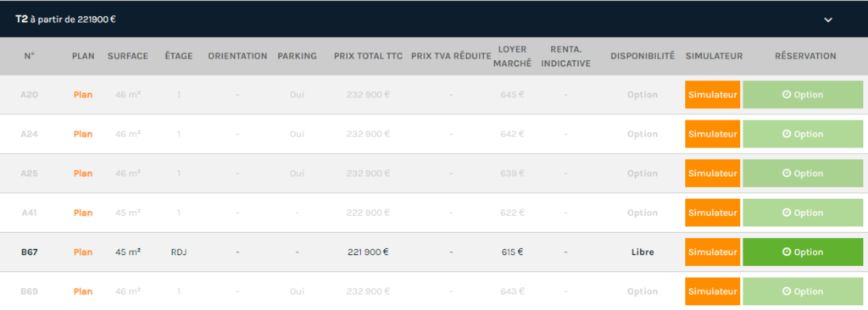Image resolution: width=868 pixels, height=310 pixels.
Task: Open the Plan link for lot B69
Action: click(x=83, y=291)
